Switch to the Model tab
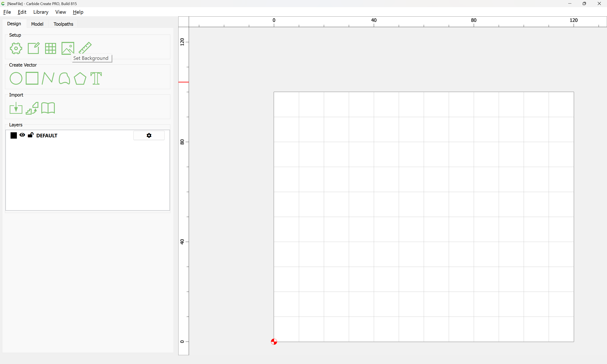 (x=37, y=24)
